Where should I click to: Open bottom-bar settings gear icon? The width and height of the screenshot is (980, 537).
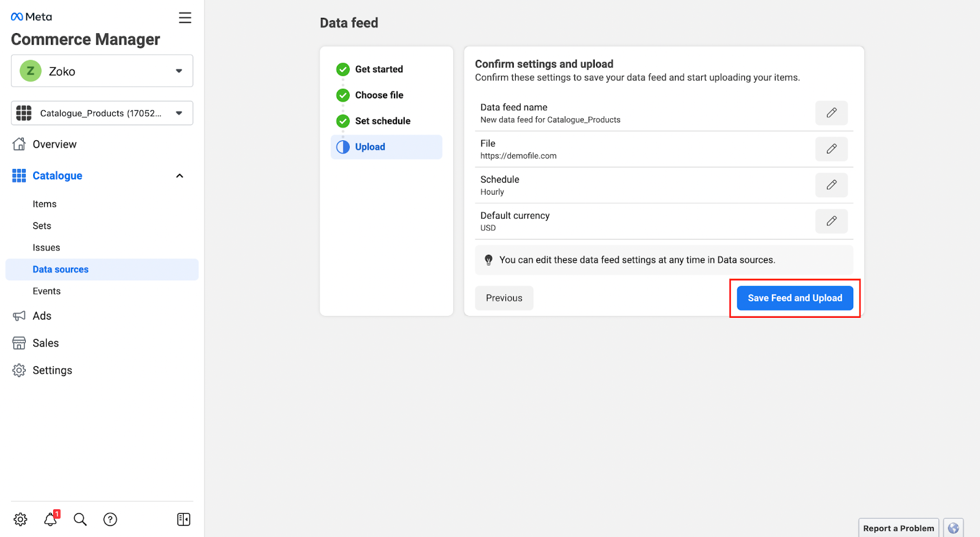click(x=20, y=519)
